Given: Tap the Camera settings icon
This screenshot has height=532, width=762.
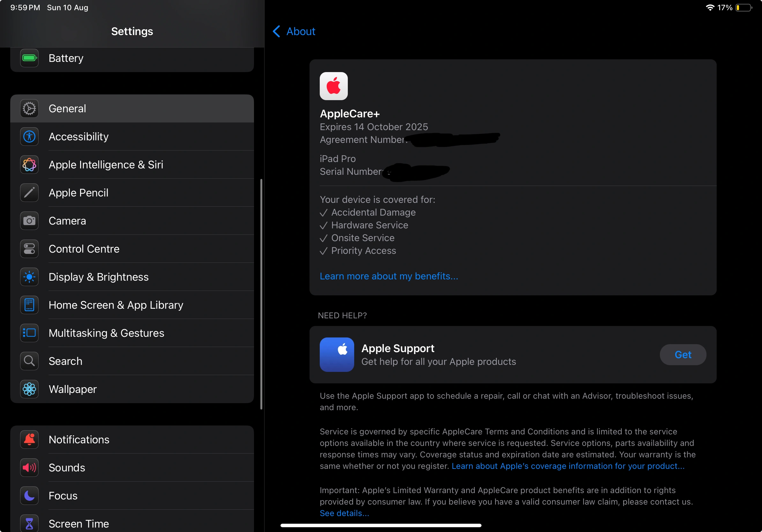Looking at the screenshot, I should (29, 221).
